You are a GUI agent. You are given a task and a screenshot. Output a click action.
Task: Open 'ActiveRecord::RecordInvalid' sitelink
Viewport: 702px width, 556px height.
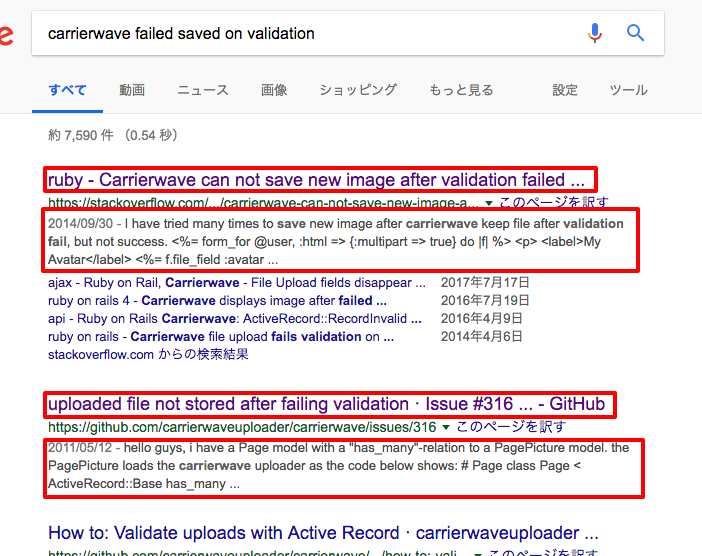point(235,319)
